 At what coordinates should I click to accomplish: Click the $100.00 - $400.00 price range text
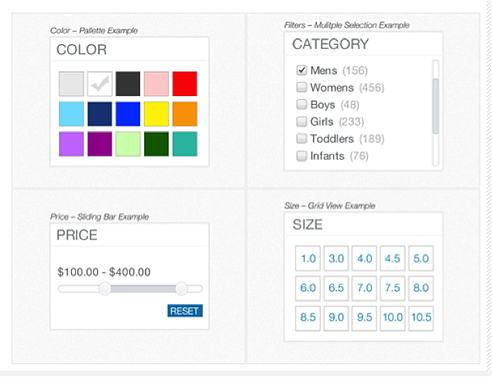(x=104, y=272)
